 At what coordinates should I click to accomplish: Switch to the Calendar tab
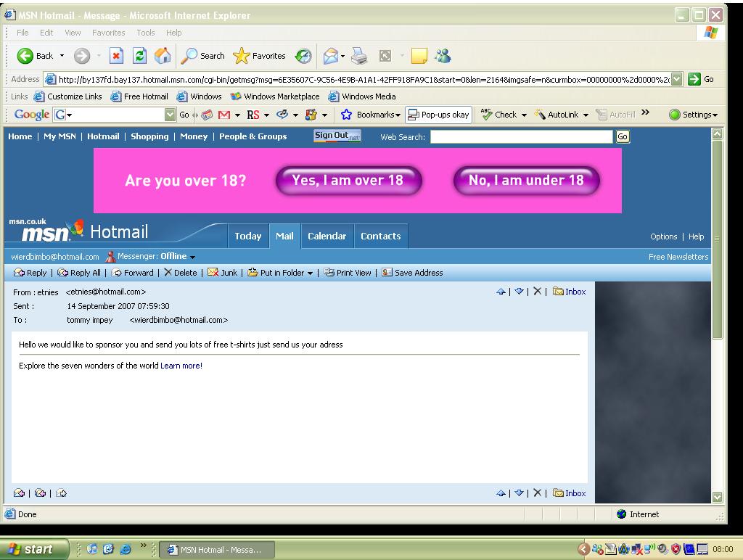tap(327, 236)
